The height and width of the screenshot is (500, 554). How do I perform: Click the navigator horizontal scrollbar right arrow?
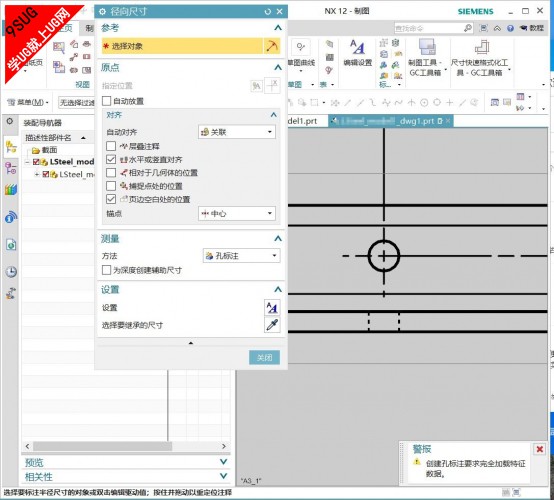pos(224,446)
